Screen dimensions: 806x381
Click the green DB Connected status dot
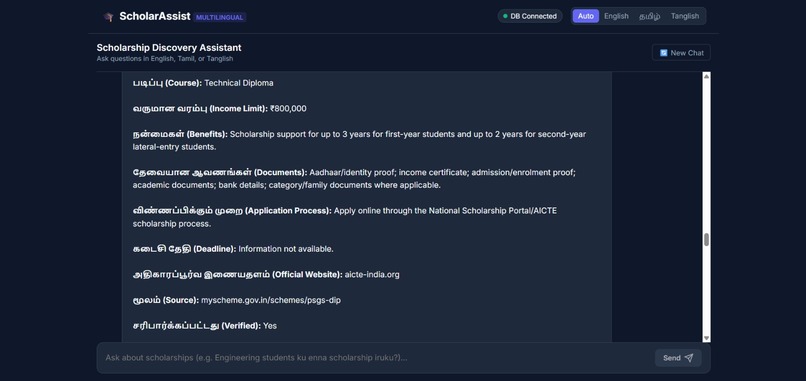coord(505,16)
